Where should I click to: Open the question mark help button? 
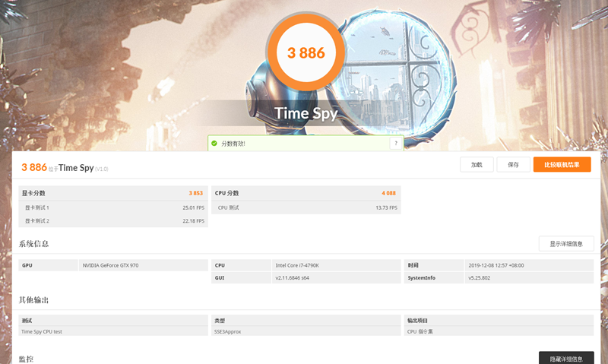click(396, 144)
